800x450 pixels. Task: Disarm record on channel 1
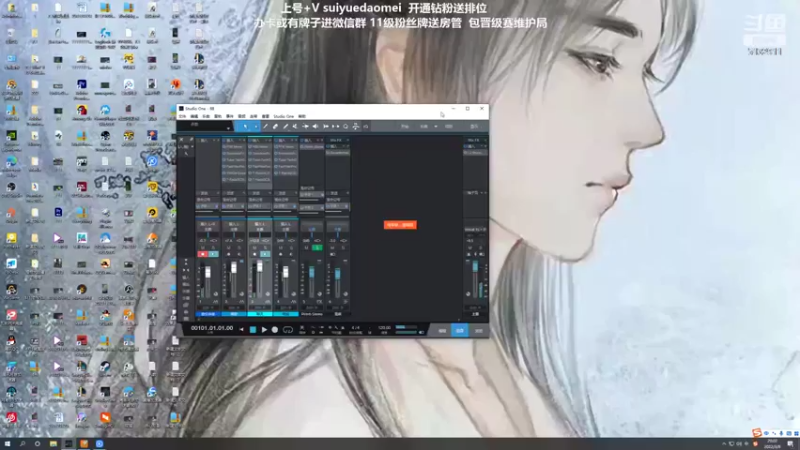(x=203, y=254)
